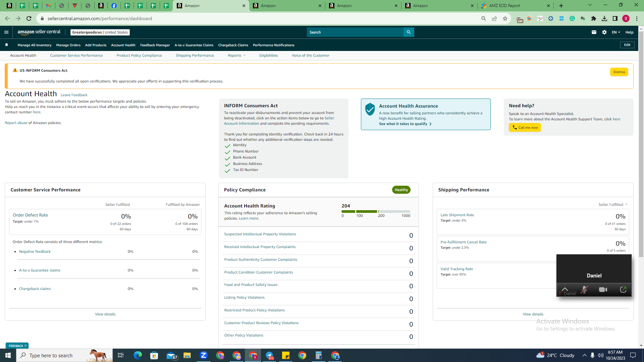Open File Explorer from the taskbar
The width and height of the screenshot is (644, 362).
coord(187,355)
